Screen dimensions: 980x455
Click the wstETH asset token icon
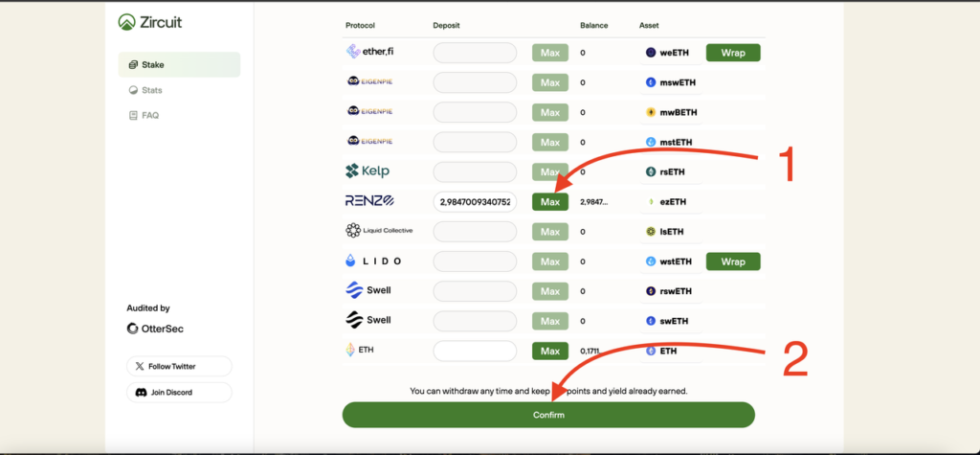[651, 262]
